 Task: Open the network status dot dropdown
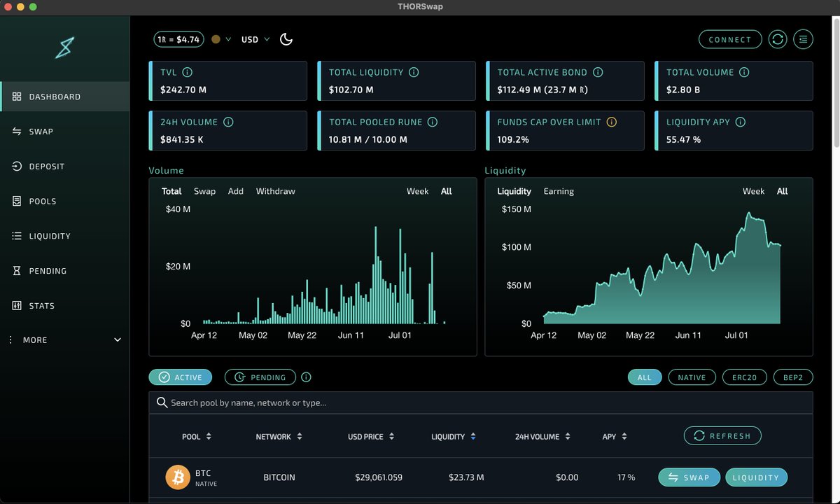[221, 39]
